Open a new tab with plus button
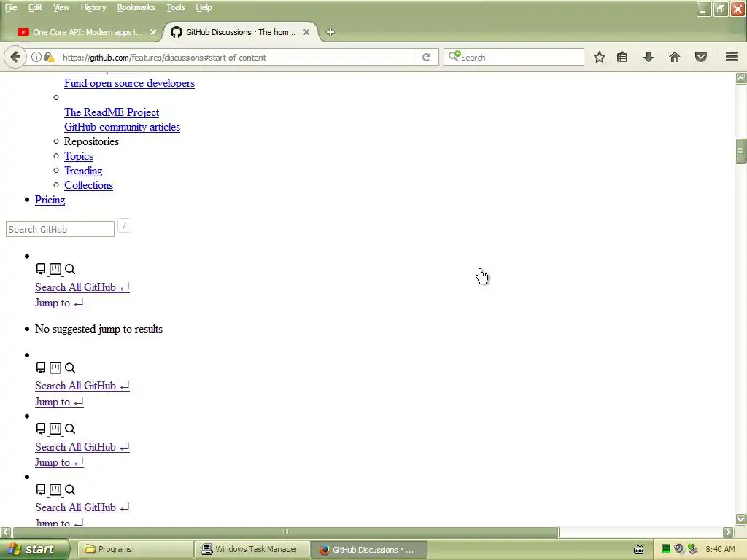The height and width of the screenshot is (560, 747). pyautogui.click(x=330, y=32)
